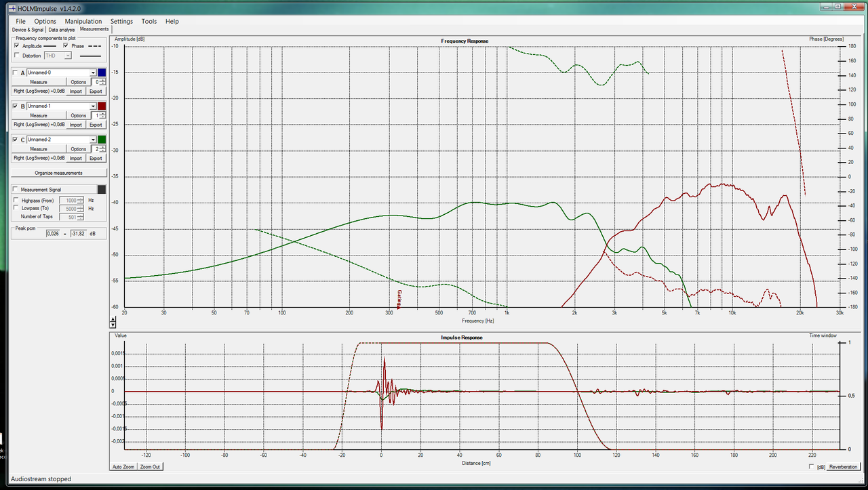Click the Zoom Out button
Viewport: 868px width, 490px height.
[151, 466]
